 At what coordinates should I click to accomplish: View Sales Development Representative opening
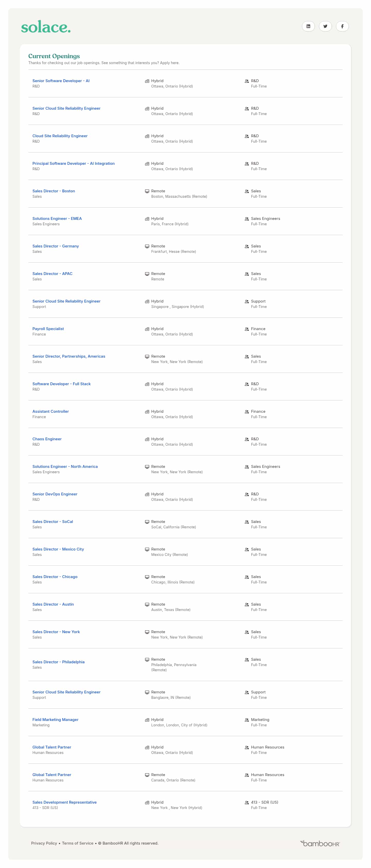tap(64, 802)
